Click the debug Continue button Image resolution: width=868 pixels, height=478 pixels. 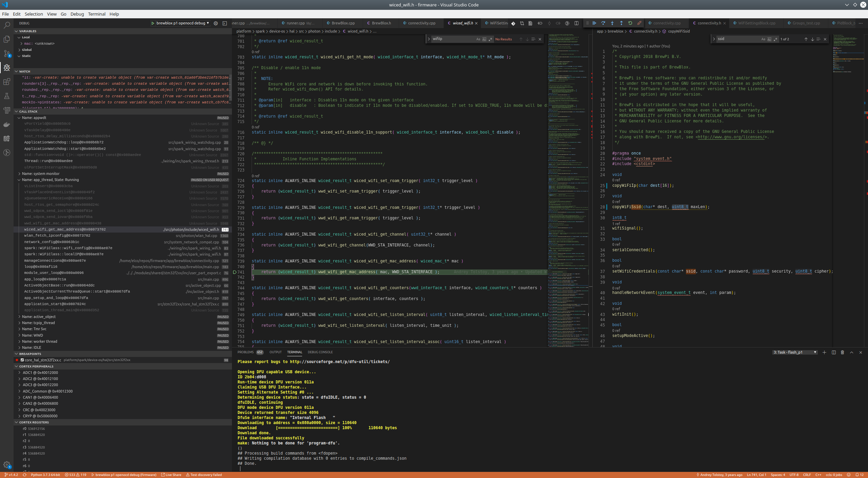coord(594,23)
